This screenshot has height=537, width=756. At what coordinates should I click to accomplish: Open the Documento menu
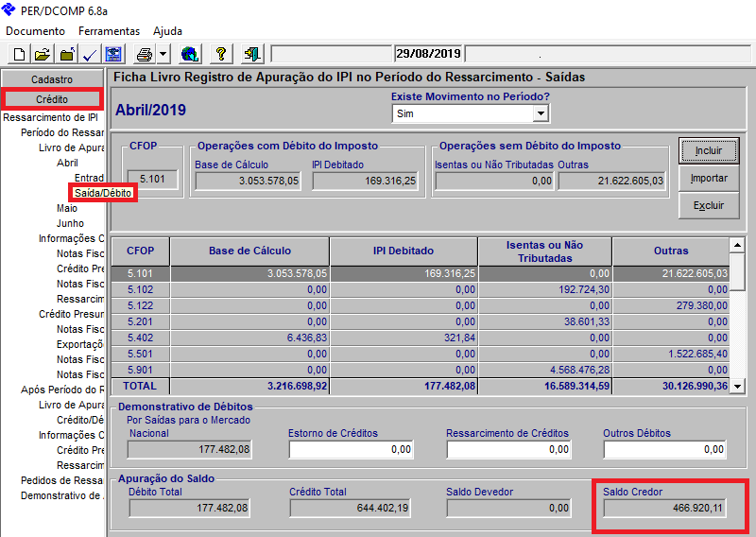click(x=35, y=31)
